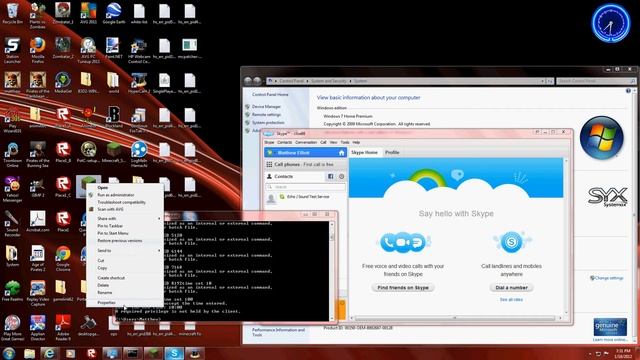Image resolution: width=640 pixels, height=360 pixels.
Task: Click the Replay Video Capture icon
Action: (x=38, y=293)
